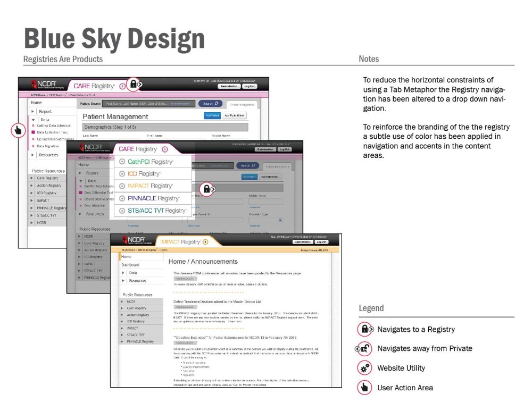Click Log Out in the Patient Management window header
The width and height of the screenshot is (532, 411).
pyautogui.click(x=250, y=87)
